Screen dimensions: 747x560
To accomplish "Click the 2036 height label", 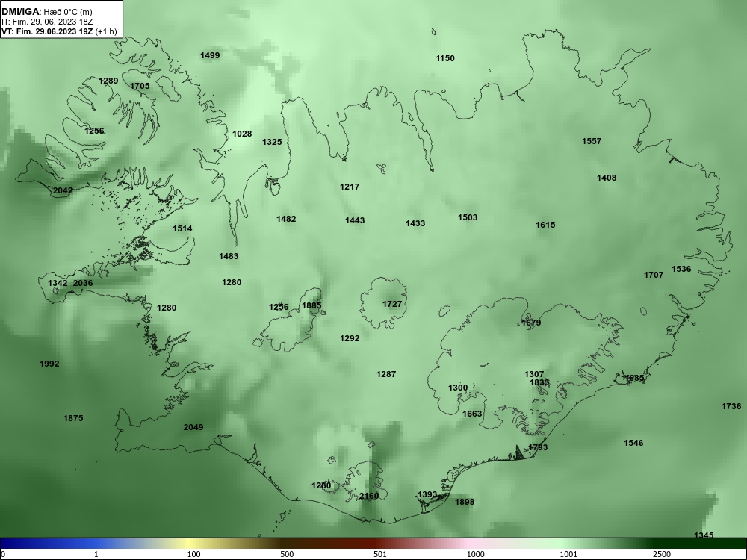I will [83, 283].
